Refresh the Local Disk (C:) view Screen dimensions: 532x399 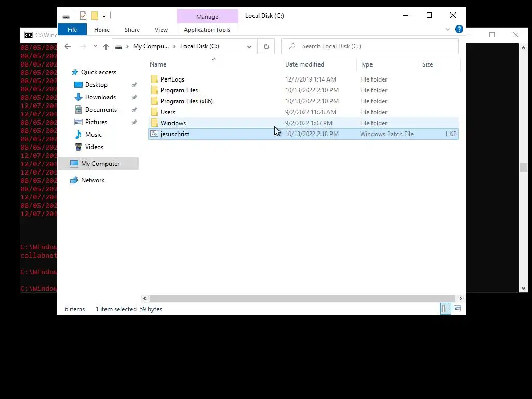pos(267,46)
